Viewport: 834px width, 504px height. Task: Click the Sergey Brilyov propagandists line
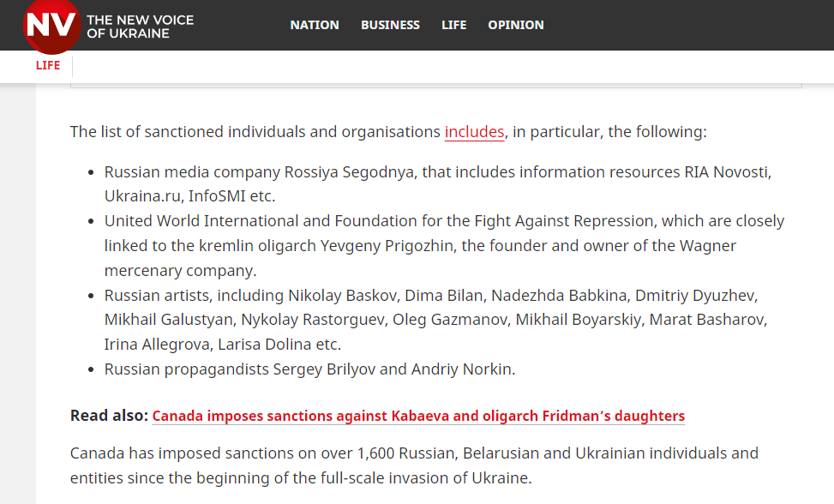point(309,369)
